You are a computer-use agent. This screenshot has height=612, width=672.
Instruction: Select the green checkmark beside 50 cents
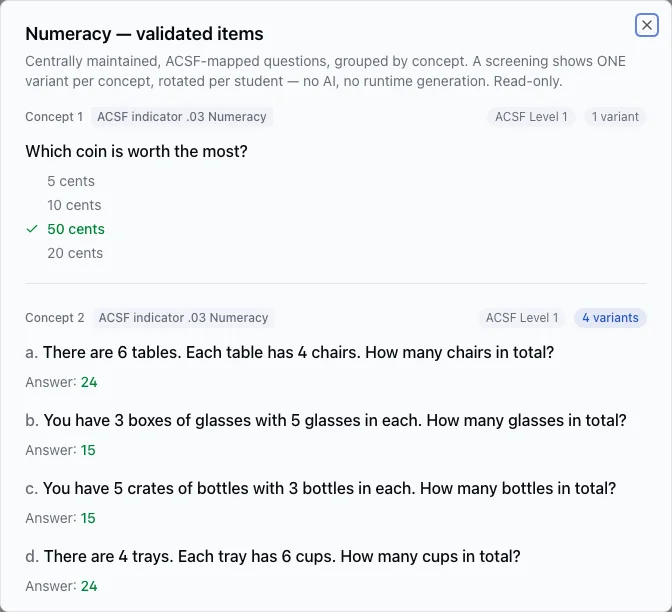click(x=32, y=229)
